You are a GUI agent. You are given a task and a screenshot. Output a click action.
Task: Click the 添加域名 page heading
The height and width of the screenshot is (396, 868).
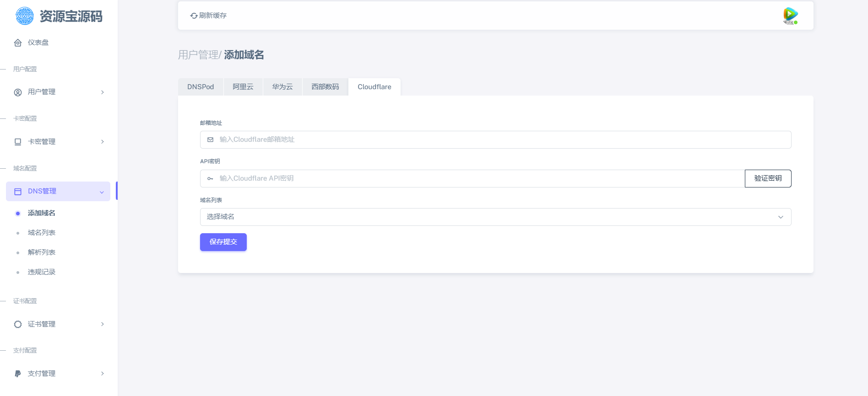(244, 55)
